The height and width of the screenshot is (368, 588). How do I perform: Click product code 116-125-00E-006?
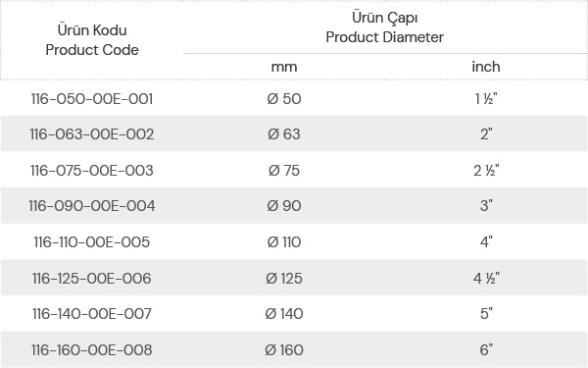[92, 279]
